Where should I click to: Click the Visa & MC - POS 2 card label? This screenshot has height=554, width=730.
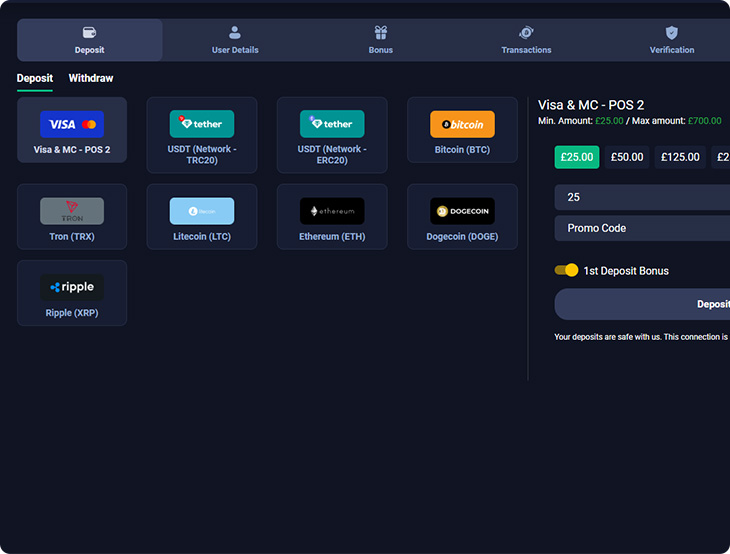72,150
